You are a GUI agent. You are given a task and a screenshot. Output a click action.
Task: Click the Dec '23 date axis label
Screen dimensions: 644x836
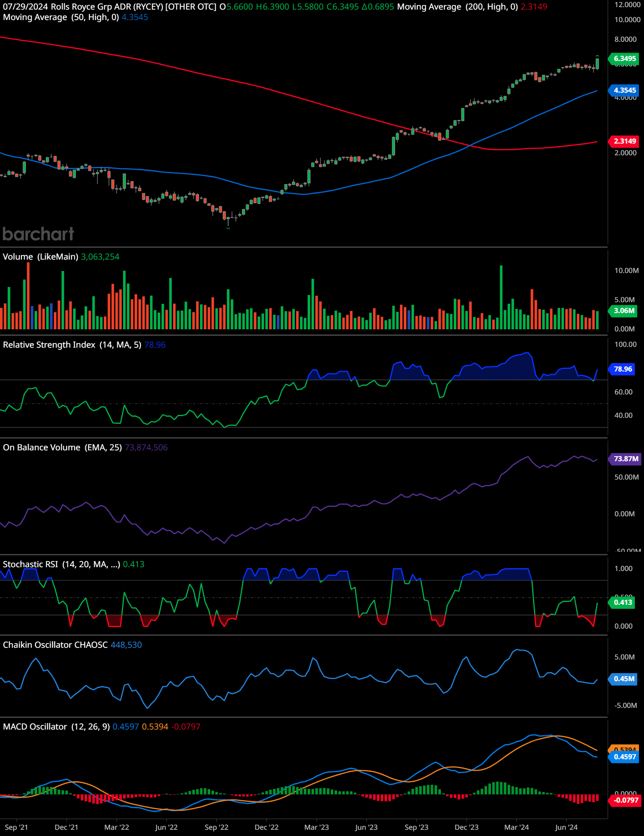pos(466,827)
